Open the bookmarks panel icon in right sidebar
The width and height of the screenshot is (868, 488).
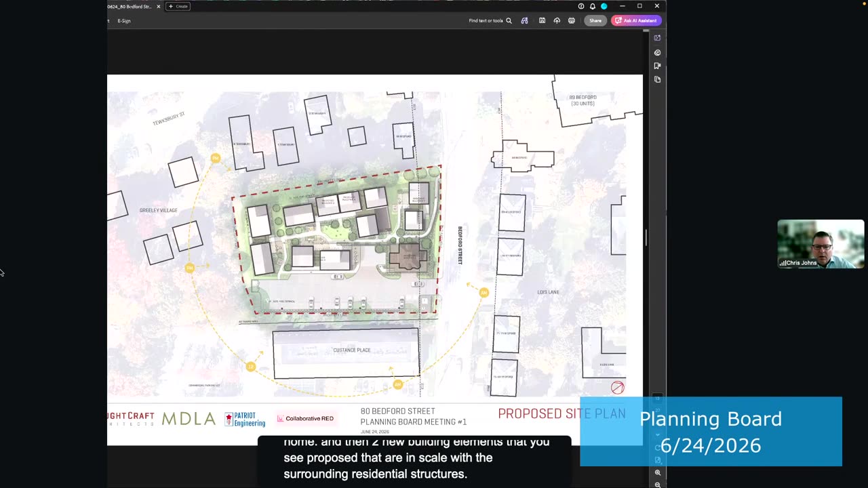(657, 66)
